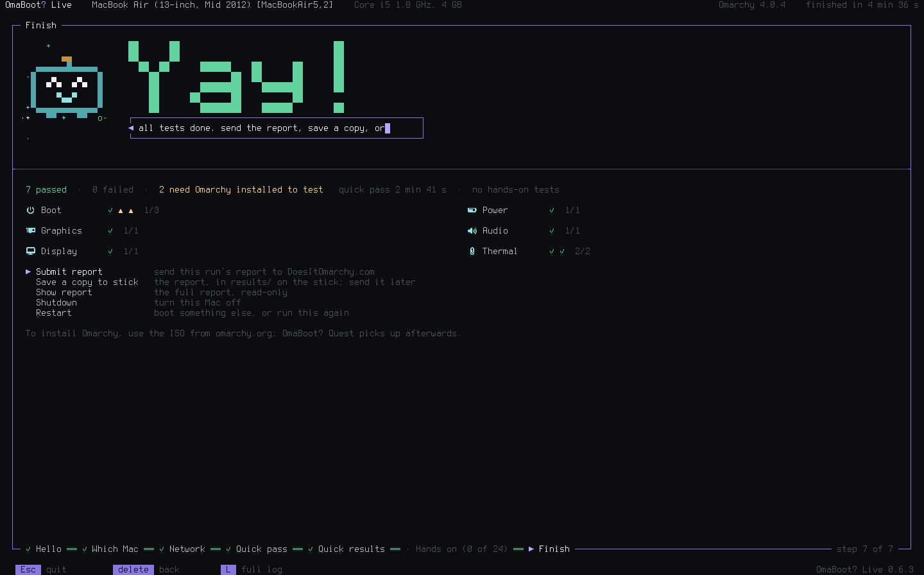Click the checkmark next to Power 1/1
The height and width of the screenshot is (575, 924).
552,210
